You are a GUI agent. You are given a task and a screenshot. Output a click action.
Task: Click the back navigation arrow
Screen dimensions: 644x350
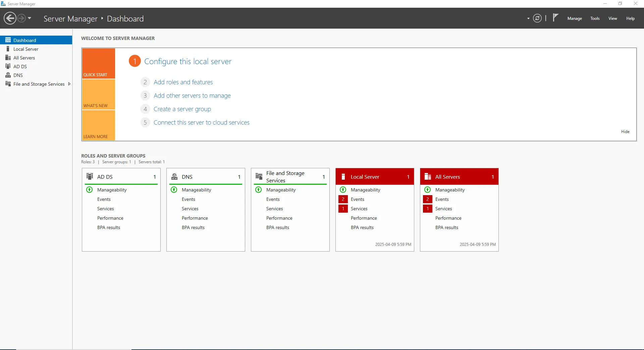click(x=10, y=18)
